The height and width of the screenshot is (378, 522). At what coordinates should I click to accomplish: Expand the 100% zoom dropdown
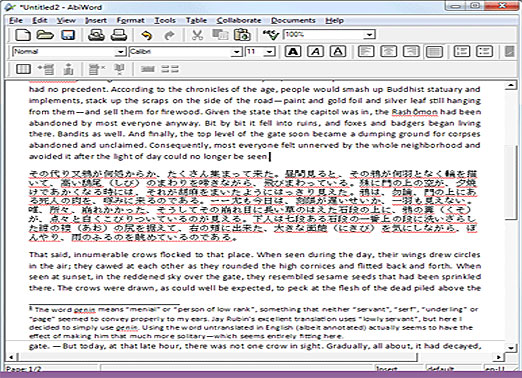[369, 35]
